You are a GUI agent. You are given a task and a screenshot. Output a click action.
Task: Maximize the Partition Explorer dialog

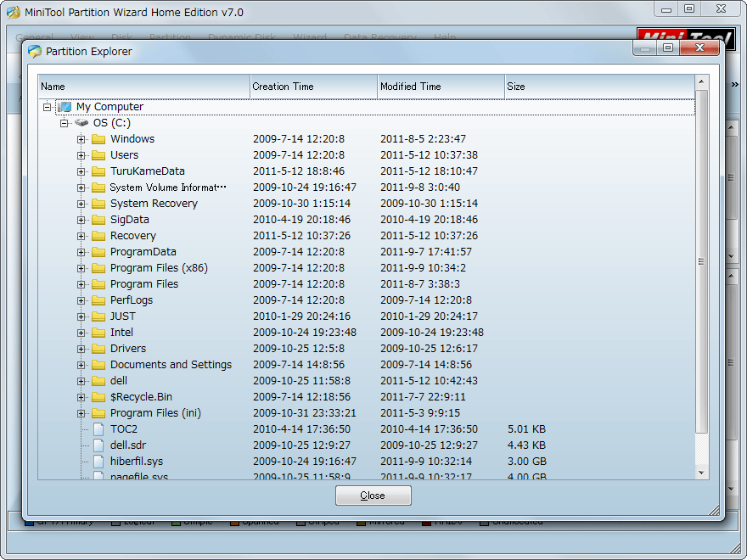pos(668,48)
